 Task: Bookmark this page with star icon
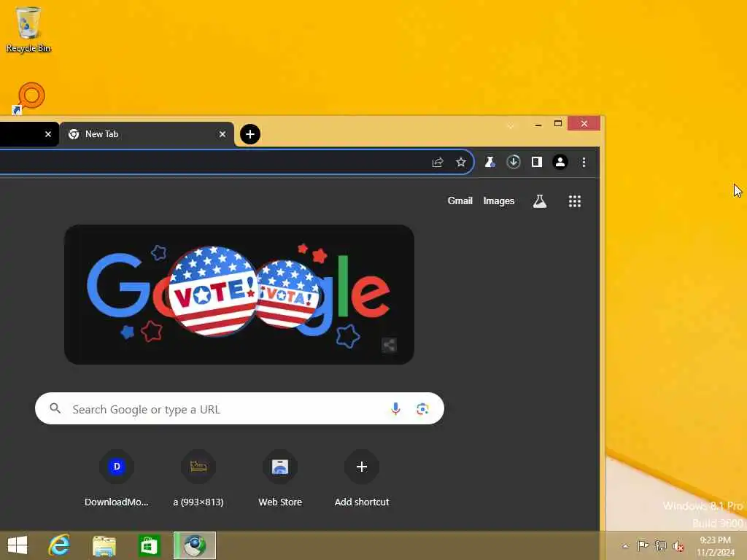point(461,163)
